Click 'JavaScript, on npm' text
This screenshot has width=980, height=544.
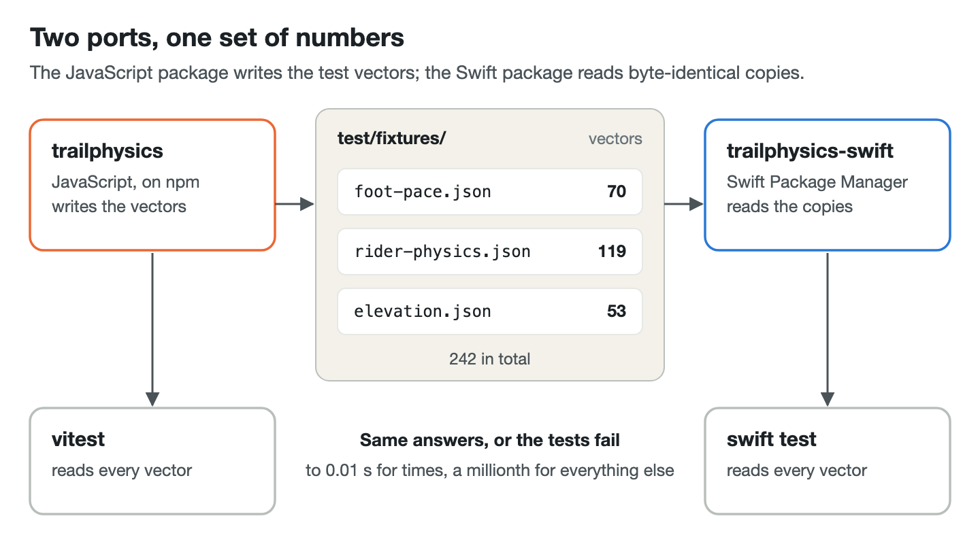click(x=126, y=182)
